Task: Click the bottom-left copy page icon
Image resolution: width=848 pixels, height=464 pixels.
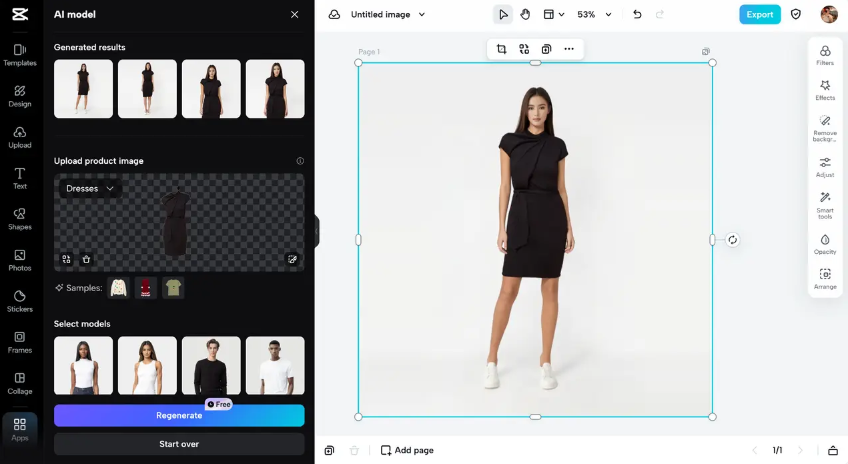Action: (x=329, y=450)
